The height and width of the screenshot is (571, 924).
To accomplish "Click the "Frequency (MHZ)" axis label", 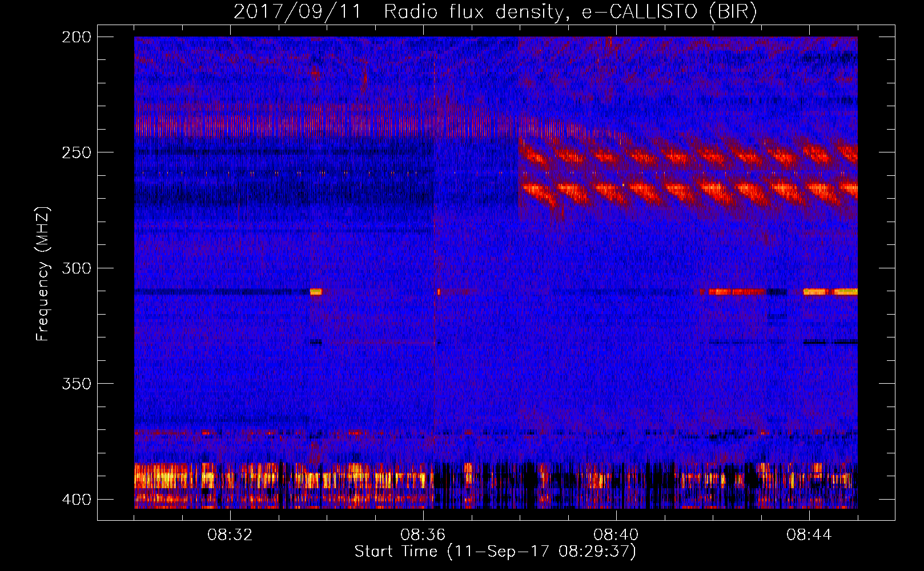I will point(43,274).
